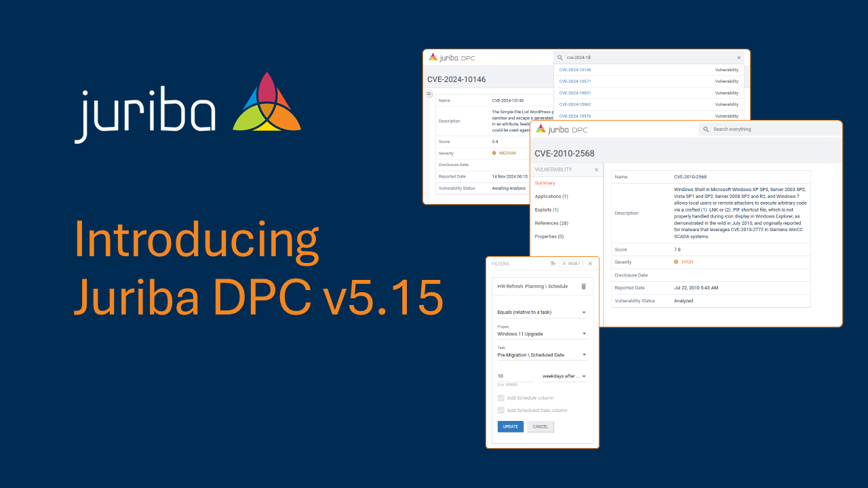
Task: Select the Summary tab in Vulnerability panel
Action: [x=545, y=183]
